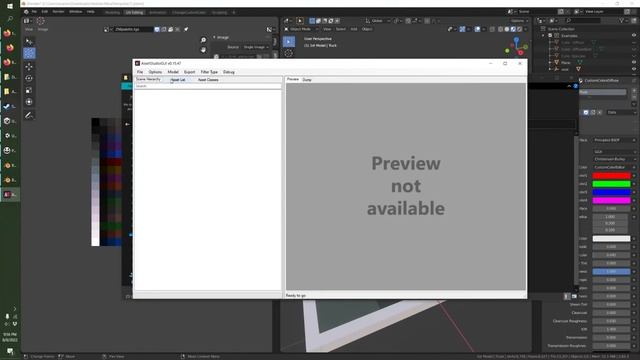640x360 pixels.
Task: Open File menu in AssetStudioGUI
Action: tap(140, 72)
